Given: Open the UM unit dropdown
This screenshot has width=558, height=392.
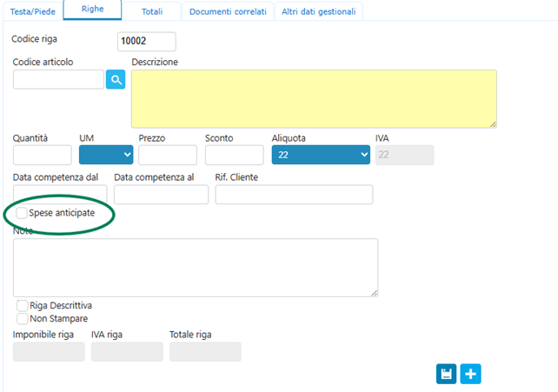Looking at the screenshot, I should 105,155.
